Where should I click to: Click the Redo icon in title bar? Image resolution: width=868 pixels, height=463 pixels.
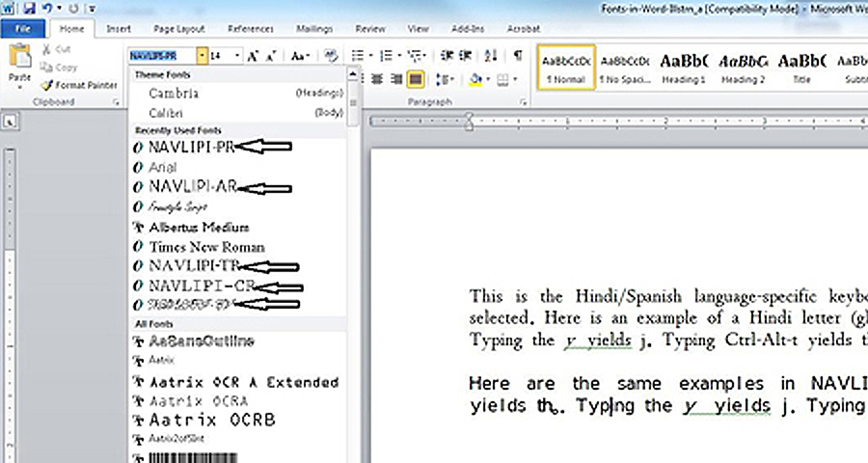click(73, 9)
